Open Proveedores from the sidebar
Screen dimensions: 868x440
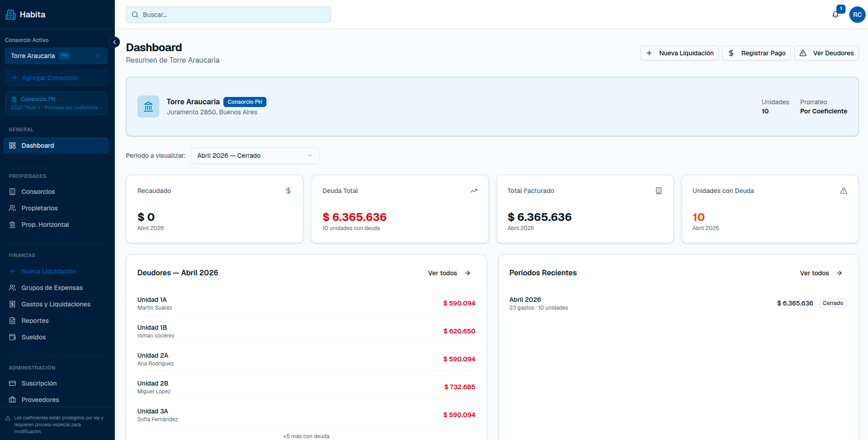pos(56,400)
